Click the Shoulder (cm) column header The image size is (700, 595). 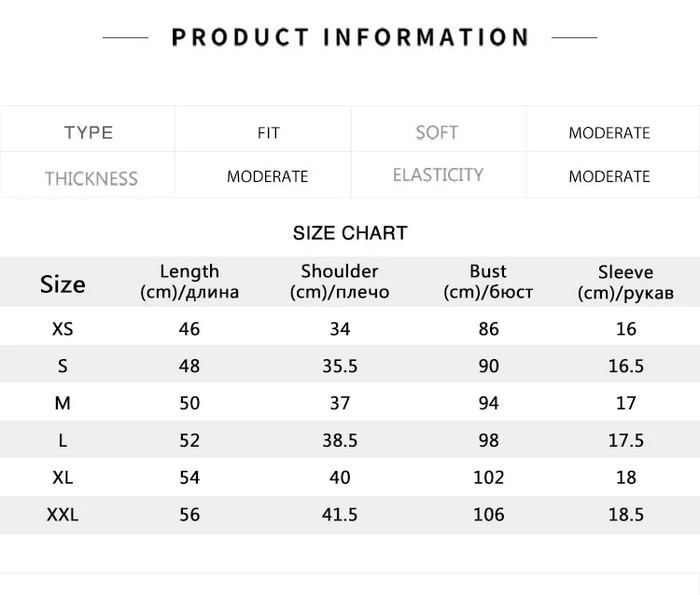coord(340,282)
